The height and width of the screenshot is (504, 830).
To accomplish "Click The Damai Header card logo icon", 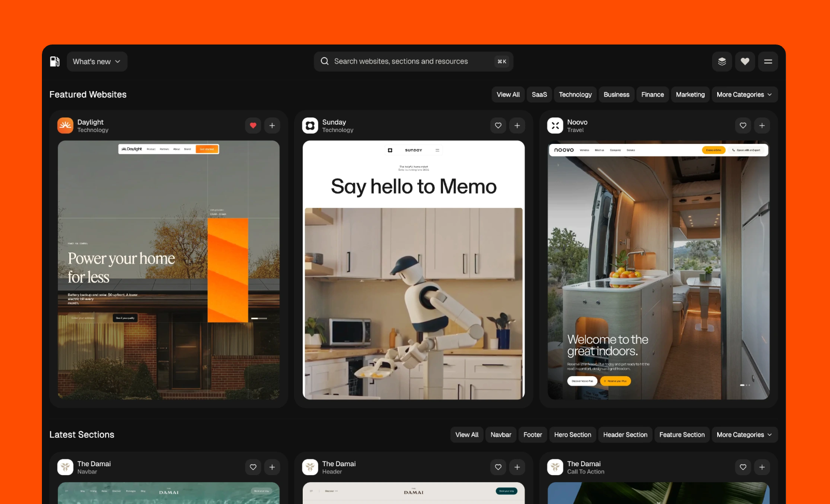I will [310, 467].
